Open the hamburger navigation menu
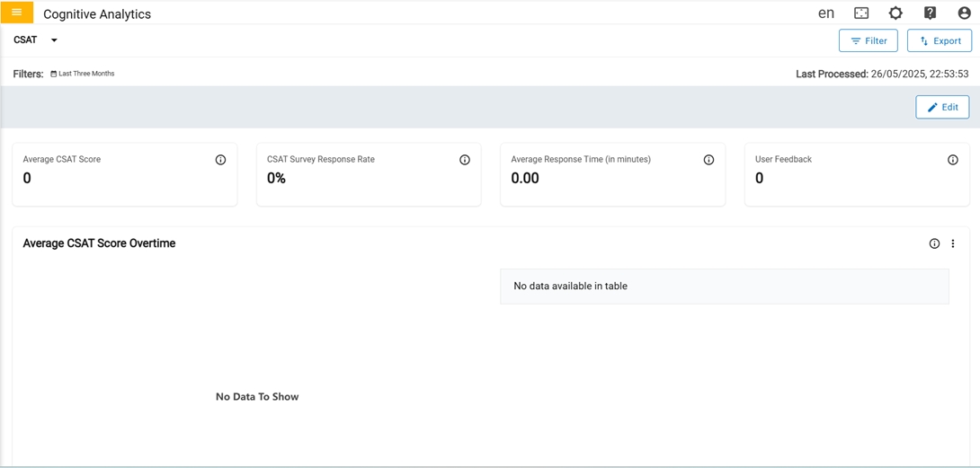The image size is (980, 468). pyautogui.click(x=16, y=13)
